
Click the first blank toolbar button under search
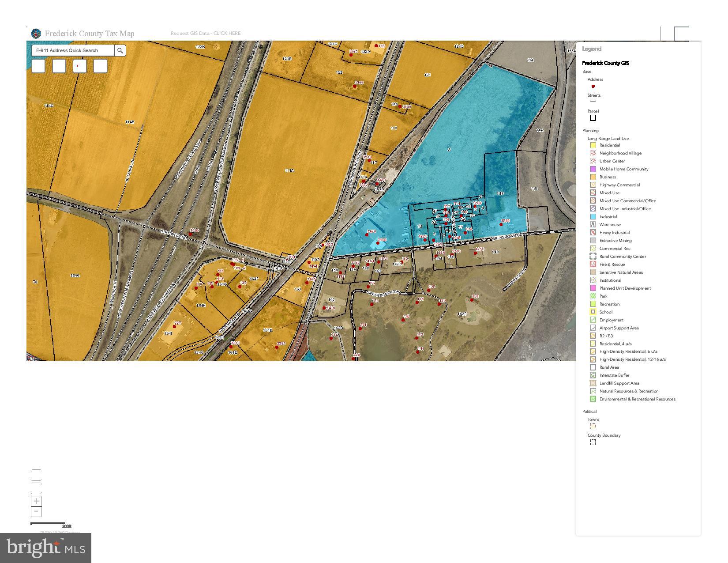coord(38,66)
